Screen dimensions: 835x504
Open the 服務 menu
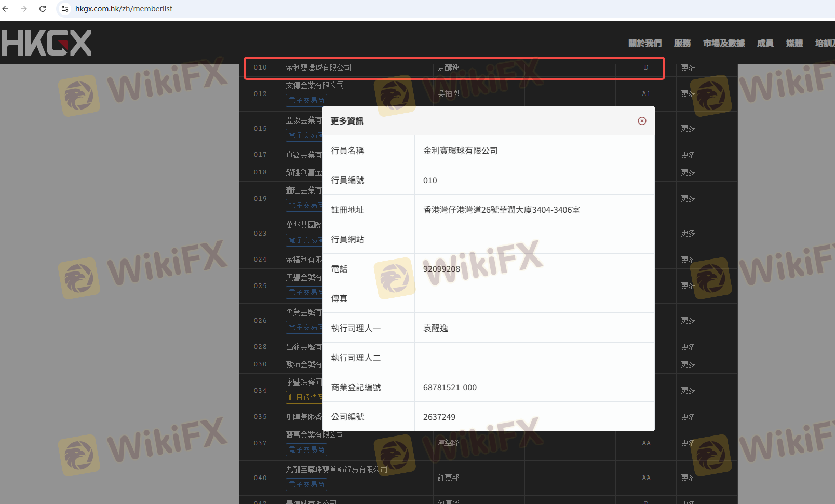(682, 44)
